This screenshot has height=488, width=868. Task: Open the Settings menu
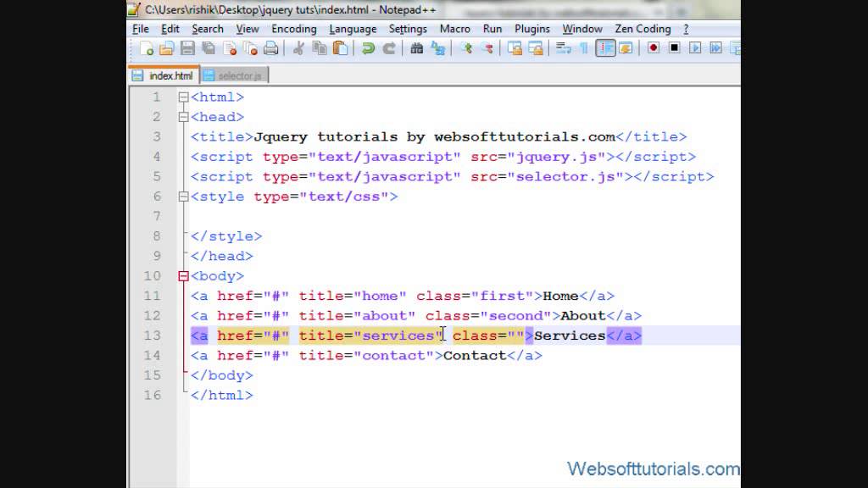(x=408, y=29)
